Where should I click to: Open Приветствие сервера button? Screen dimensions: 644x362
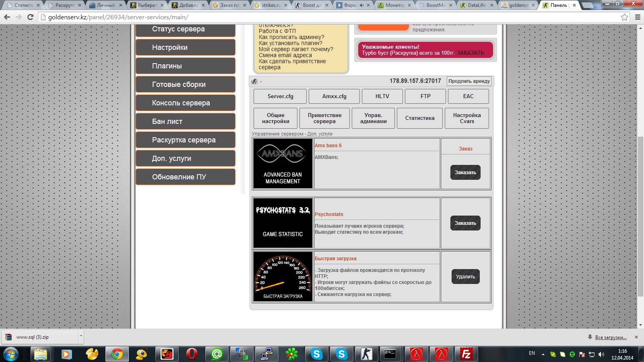(324, 118)
